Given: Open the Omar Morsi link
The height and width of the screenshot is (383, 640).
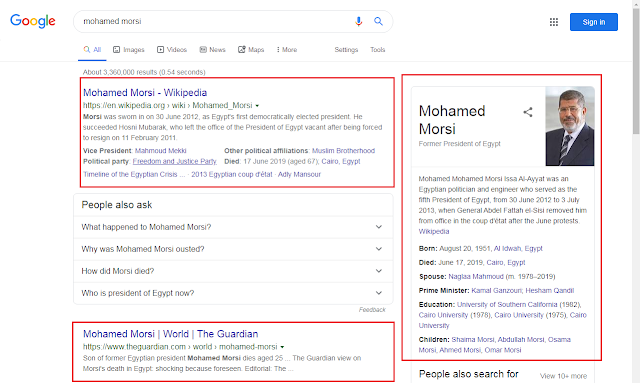Looking at the screenshot, I should pos(503,350).
